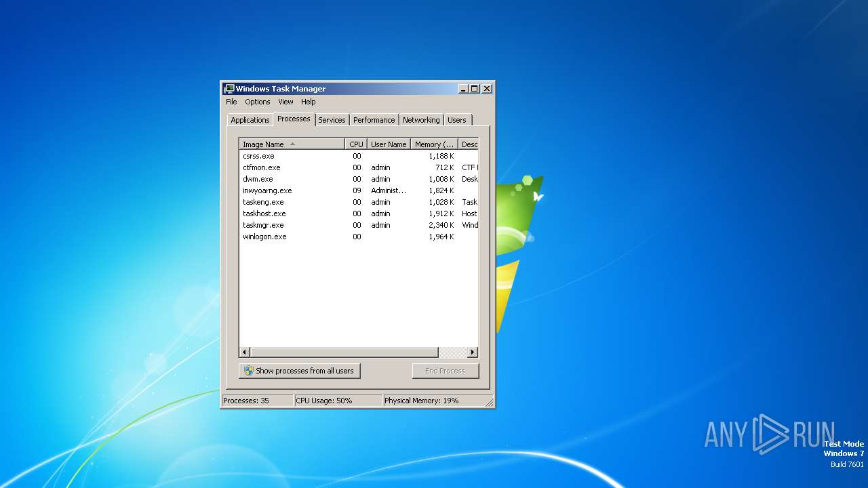Screen dimensions: 868x488
Task: Click the End Process button
Action: pos(445,371)
